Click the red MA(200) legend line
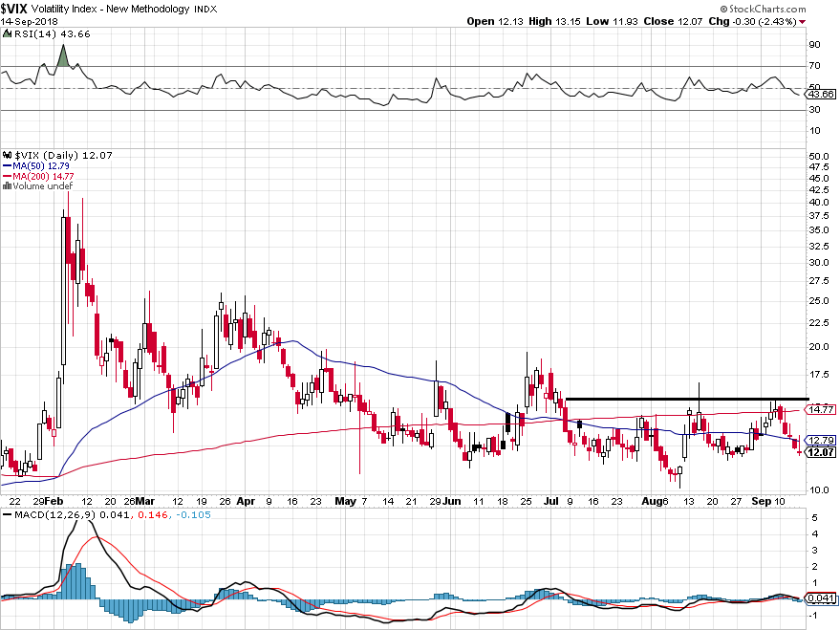The image size is (840, 630). [x=7, y=176]
